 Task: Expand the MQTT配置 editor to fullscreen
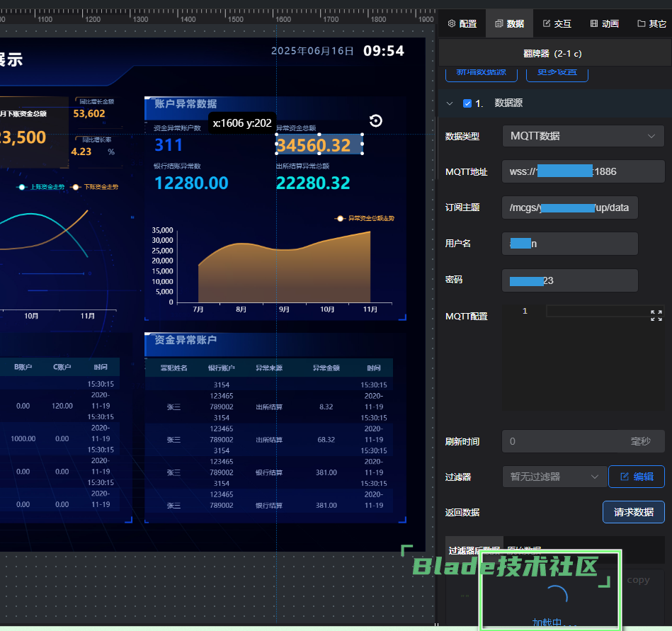click(x=656, y=316)
